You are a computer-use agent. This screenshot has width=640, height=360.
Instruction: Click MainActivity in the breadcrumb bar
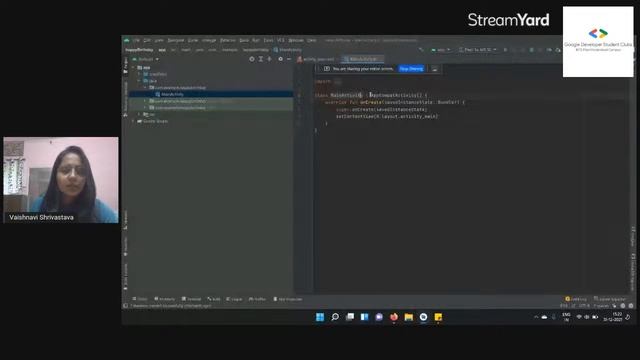tap(288, 50)
